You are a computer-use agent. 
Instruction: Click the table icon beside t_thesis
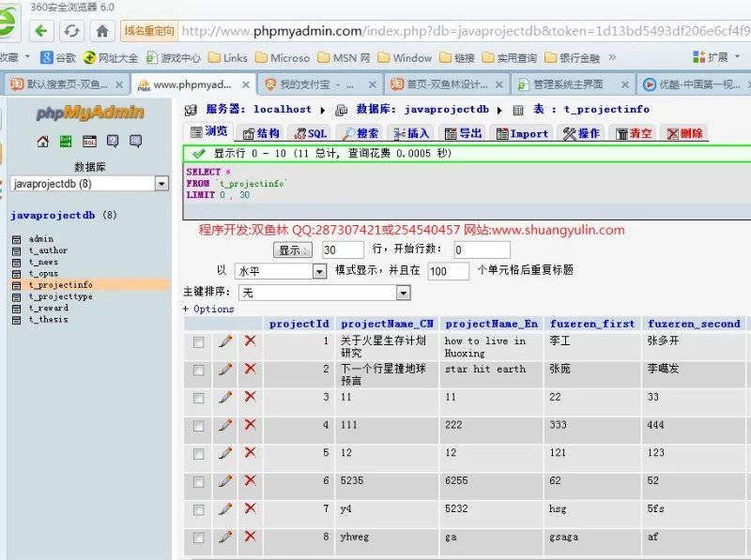click(x=16, y=320)
